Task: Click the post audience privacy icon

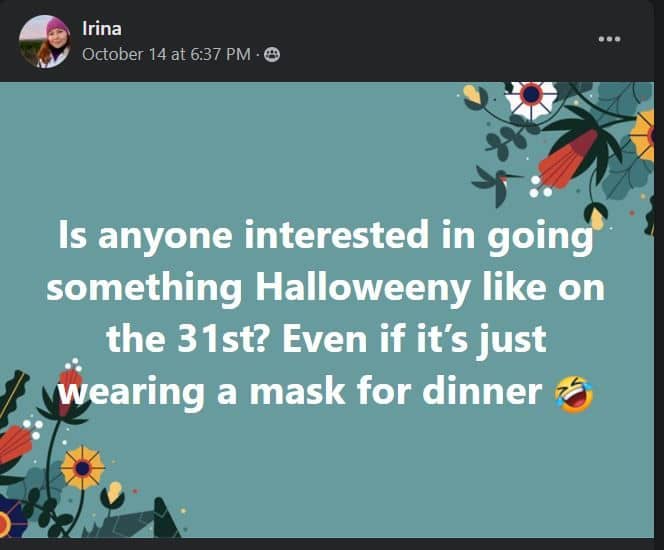Action: pos(271,55)
